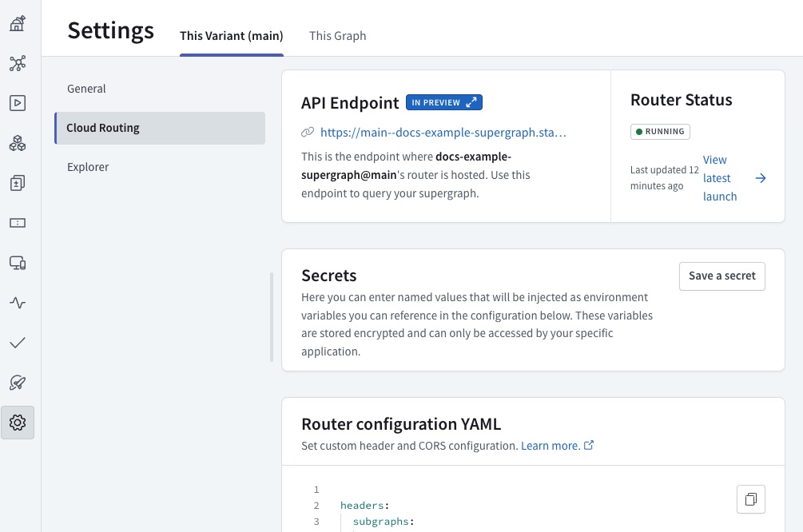Click the IN PREVIEW badge

pyautogui.click(x=444, y=102)
